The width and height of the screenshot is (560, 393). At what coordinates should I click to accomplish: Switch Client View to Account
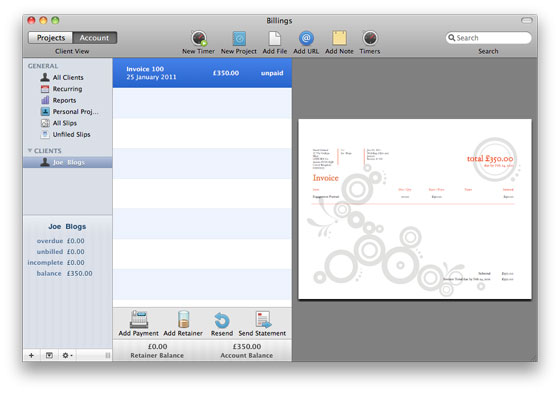[x=94, y=38]
